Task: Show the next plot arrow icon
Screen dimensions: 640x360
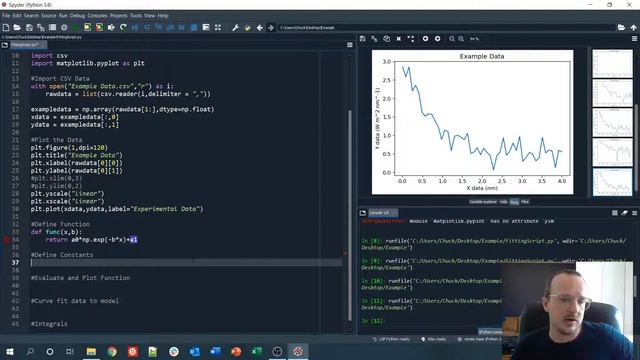Action: (438, 38)
